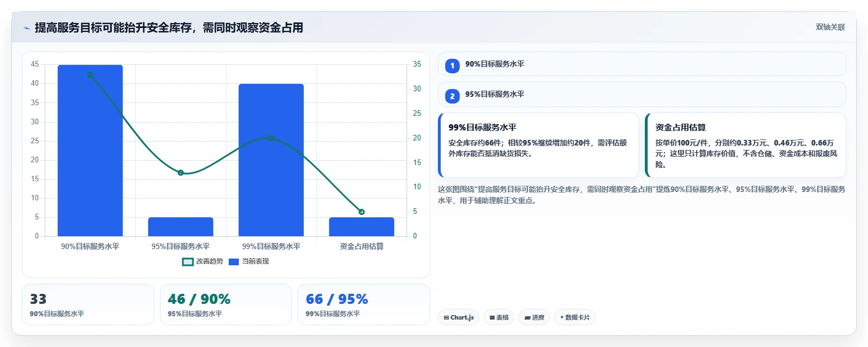This screenshot has height=347, width=868.
Task: Open the 99%目标服务水平 detail card
Action: pyautogui.click(x=539, y=146)
